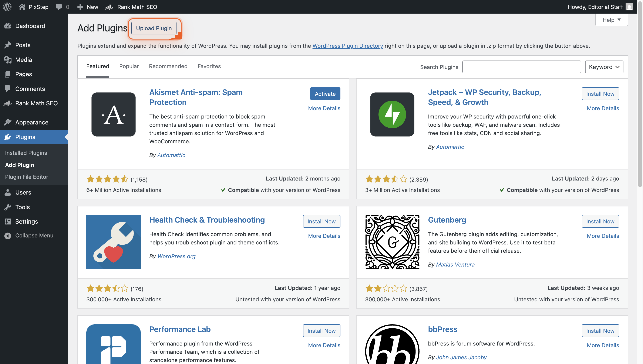Viewport: 643px width, 364px height.
Task: Open Appearance using the paintbrush icon
Action: [x=8, y=122]
